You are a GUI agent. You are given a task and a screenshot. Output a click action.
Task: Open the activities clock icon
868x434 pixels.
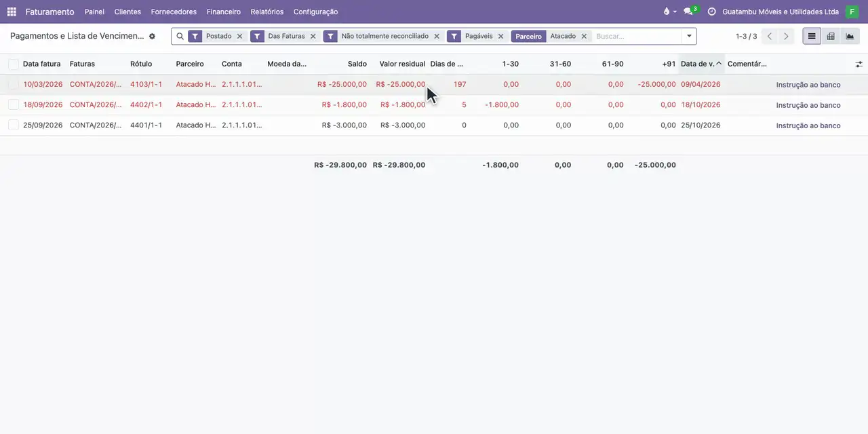(x=711, y=12)
